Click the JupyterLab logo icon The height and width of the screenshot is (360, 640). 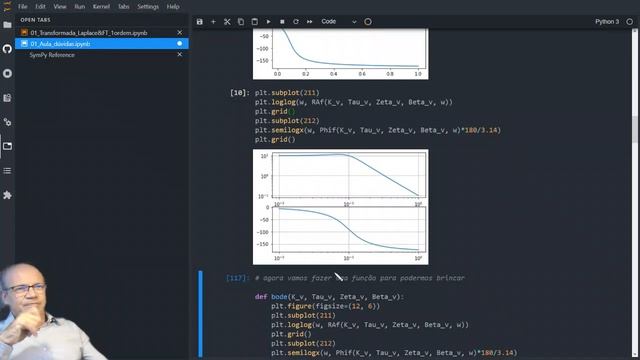pos(7,6)
